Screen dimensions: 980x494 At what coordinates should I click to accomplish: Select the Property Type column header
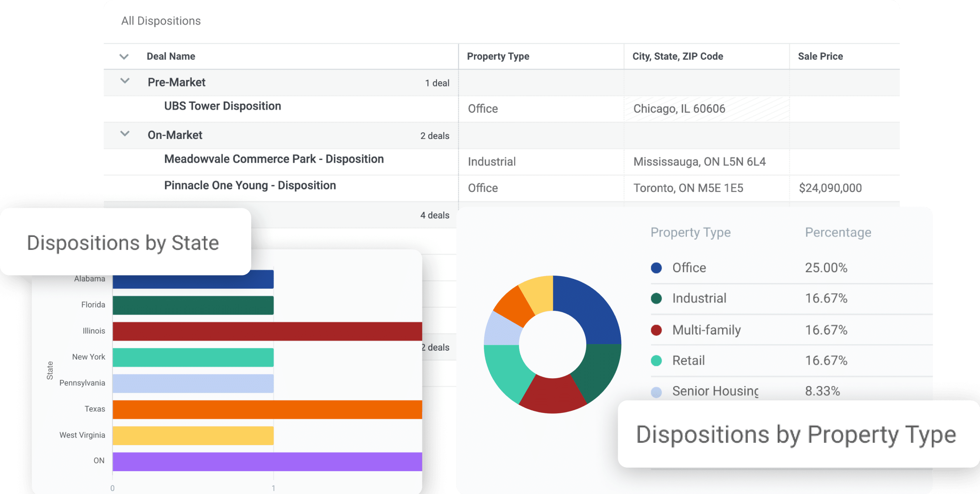[x=498, y=56]
